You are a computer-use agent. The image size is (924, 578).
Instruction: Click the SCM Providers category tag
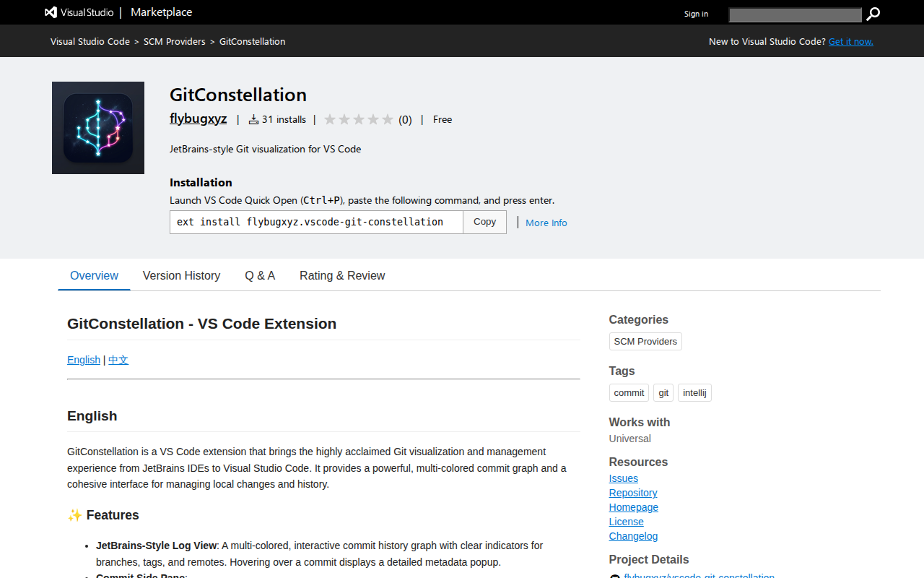(645, 341)
